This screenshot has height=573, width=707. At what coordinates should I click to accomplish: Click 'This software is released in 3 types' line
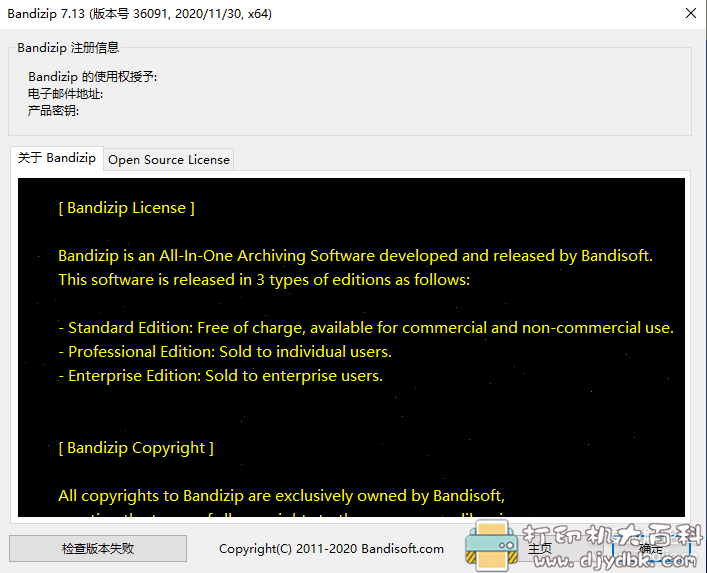tap(264, 280)
